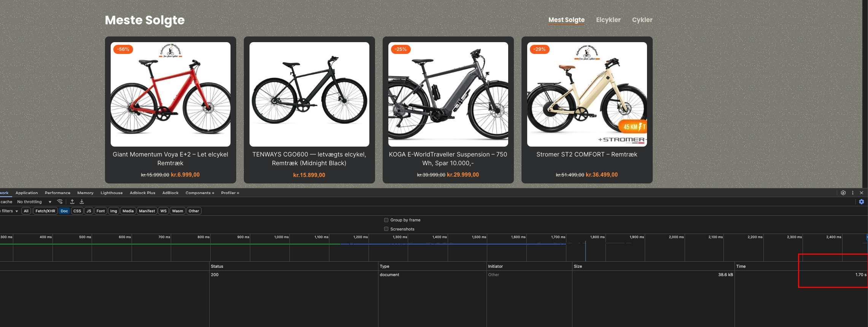The width and height of the screenshot is (868, 327).
Task: Select the All request filter
Action: (x=26, y=211)
